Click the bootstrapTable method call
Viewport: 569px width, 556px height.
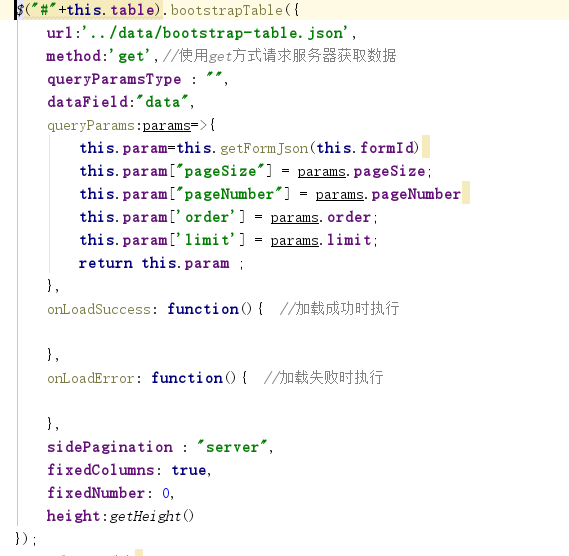(226, 11)
